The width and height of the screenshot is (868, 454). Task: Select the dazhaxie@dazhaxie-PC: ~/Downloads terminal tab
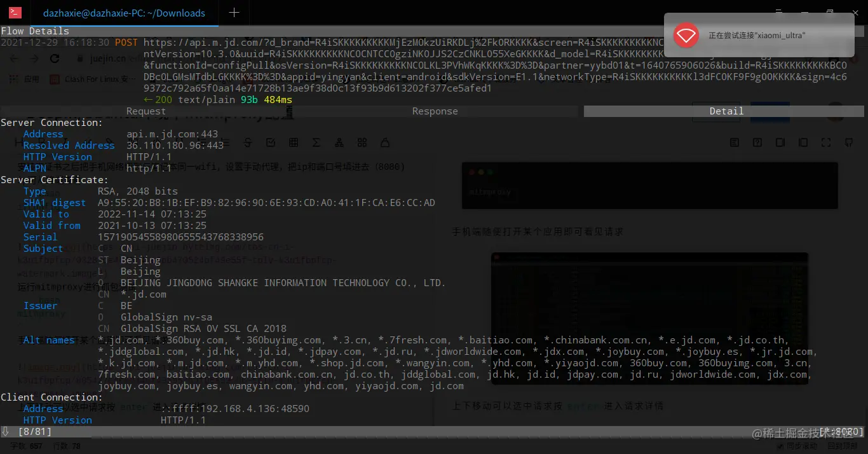[x=124, y=13]
